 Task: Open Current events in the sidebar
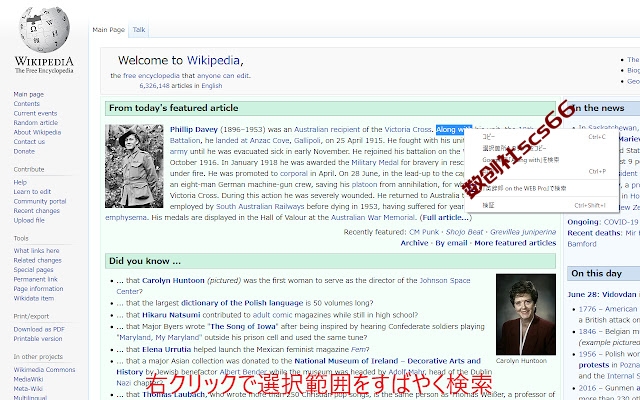click(35, 113)
